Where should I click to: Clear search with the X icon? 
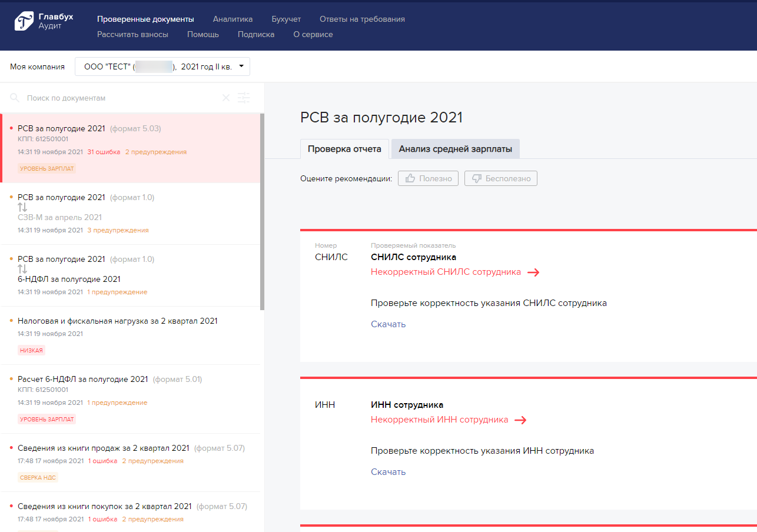pyautogui.click(x=225, y=98)
